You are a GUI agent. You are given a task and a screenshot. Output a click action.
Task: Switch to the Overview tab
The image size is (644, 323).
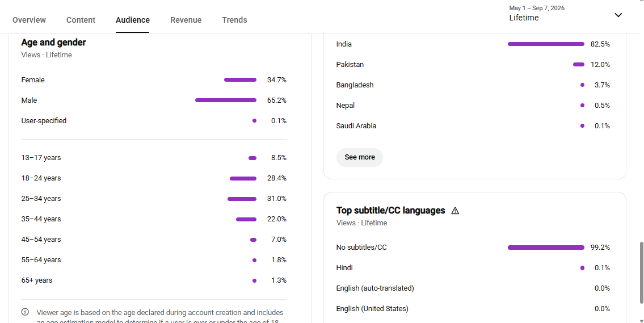coord(29,20)
